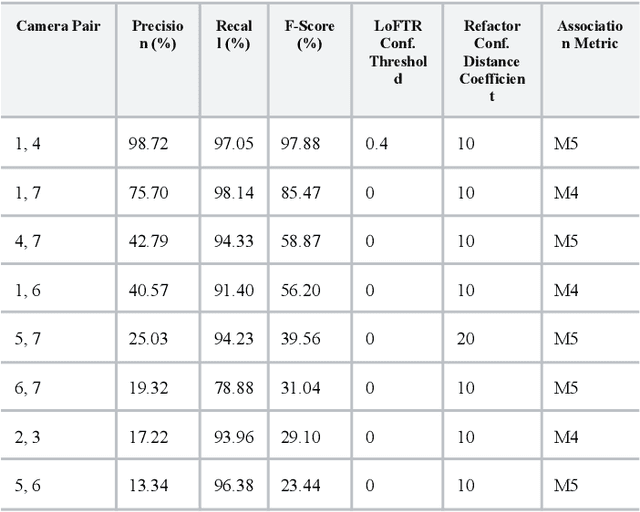This screenshot has height=512, width=640.
Task: Select the F-Score (%) header cell
Action: pyautogui.click(x=309, y=35)
